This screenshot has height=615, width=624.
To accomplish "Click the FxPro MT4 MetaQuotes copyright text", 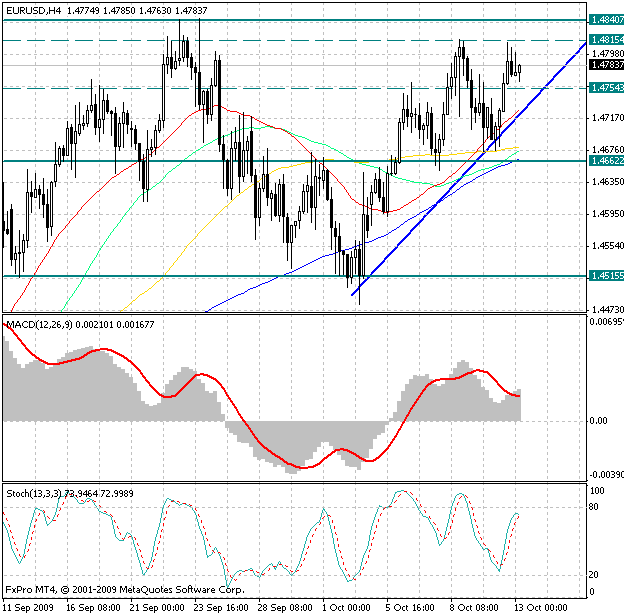I will (112, 589).
